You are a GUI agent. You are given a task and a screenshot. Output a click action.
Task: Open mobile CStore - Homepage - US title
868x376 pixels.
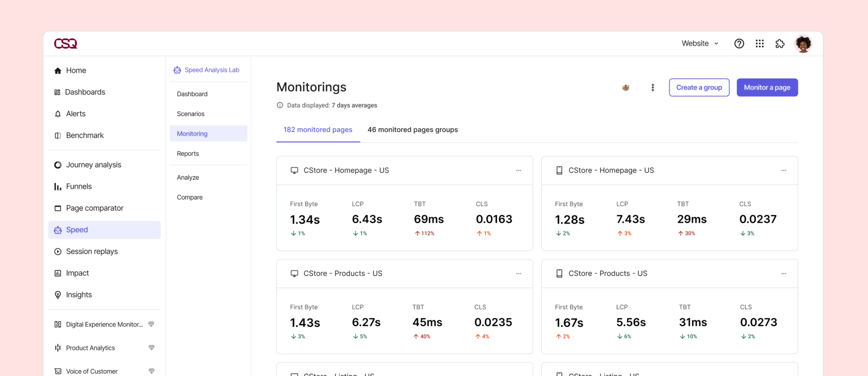[x=611, y=170]
